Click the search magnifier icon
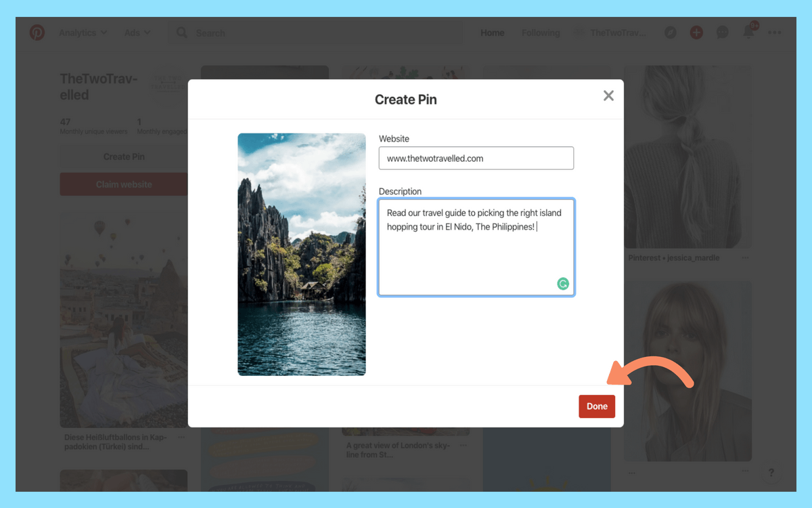Screen dimensions: 812x508 point(182,33)
